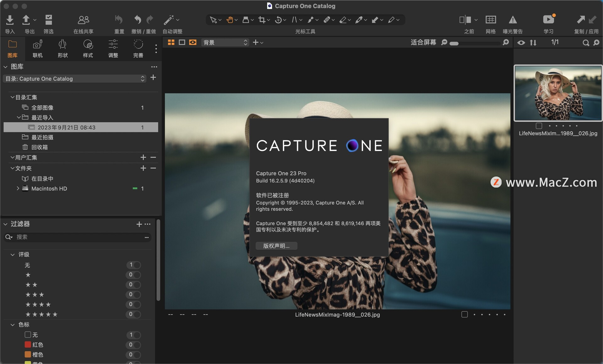Toggle proof margin eye icon

tap(193, 42)
